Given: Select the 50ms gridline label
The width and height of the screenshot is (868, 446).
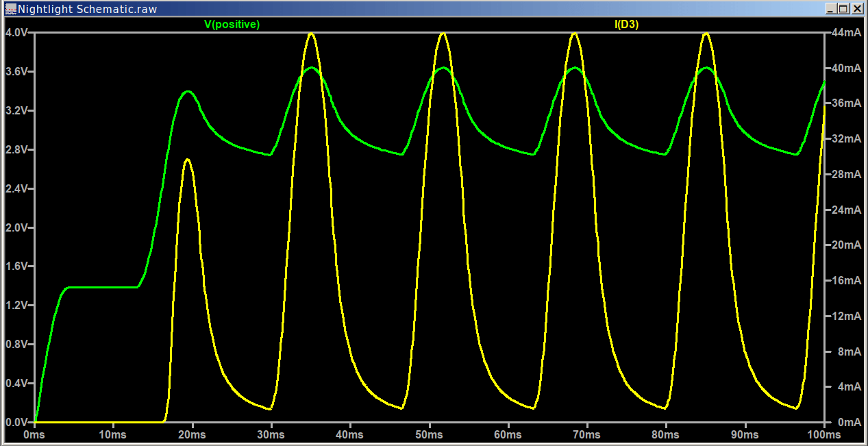Looking at the screenshot, I should [430, 434].
